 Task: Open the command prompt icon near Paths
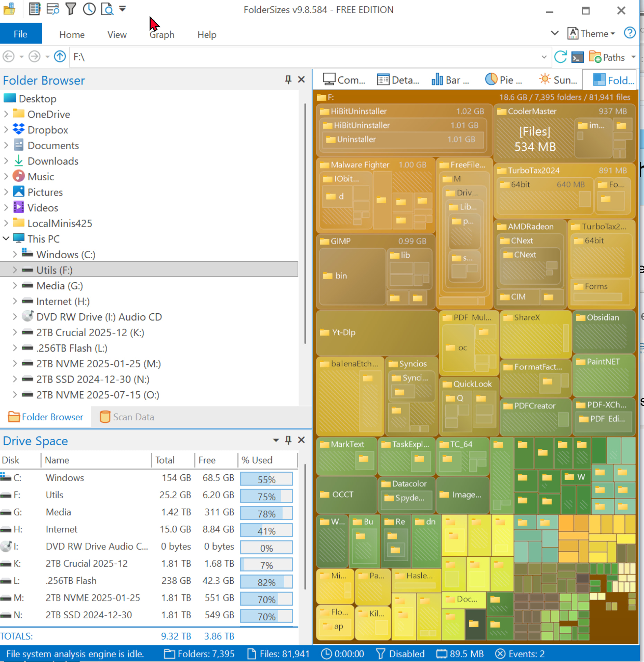[x=577, y=57]
